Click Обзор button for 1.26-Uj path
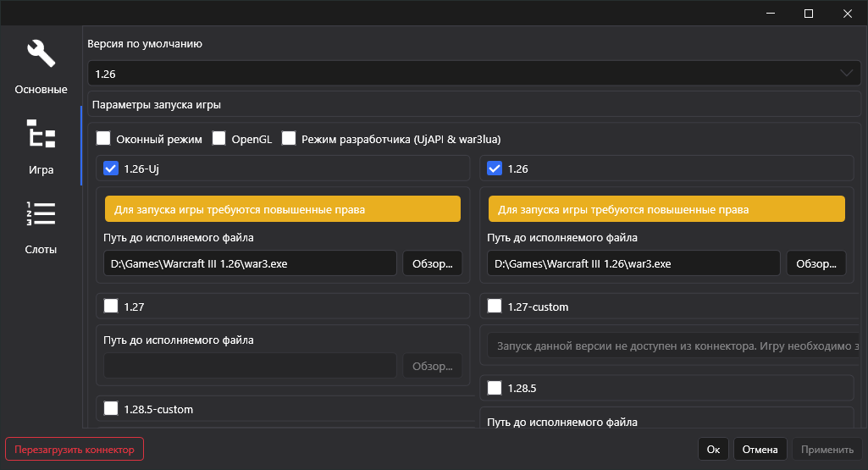The image size is (868, 470). (x=432, y=263)
